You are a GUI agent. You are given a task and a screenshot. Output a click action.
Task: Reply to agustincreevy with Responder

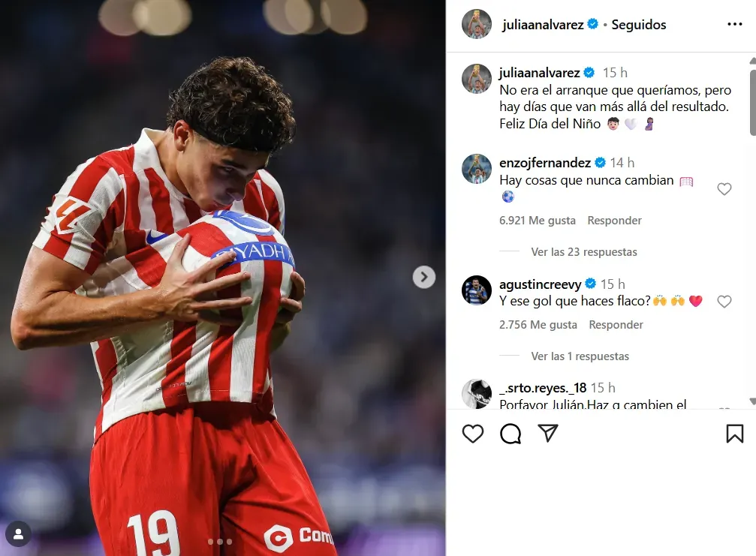pos(616,325)
